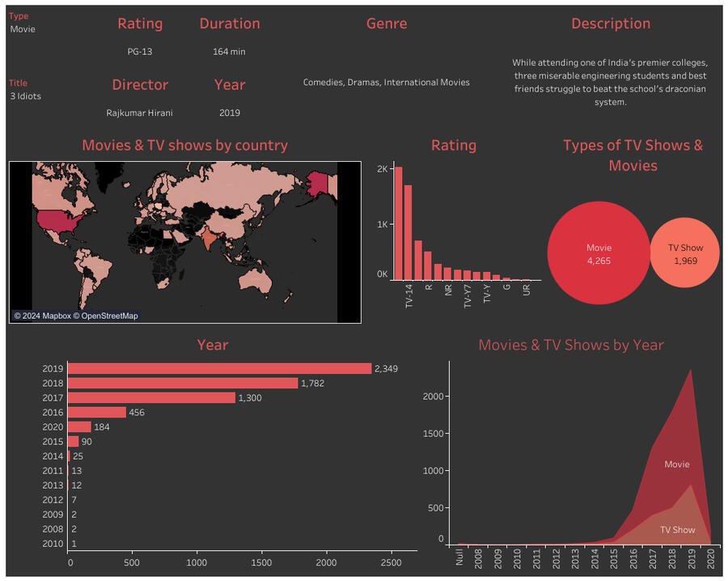
Task: Click the PG-13 rating value
Action: coord(139,52)
